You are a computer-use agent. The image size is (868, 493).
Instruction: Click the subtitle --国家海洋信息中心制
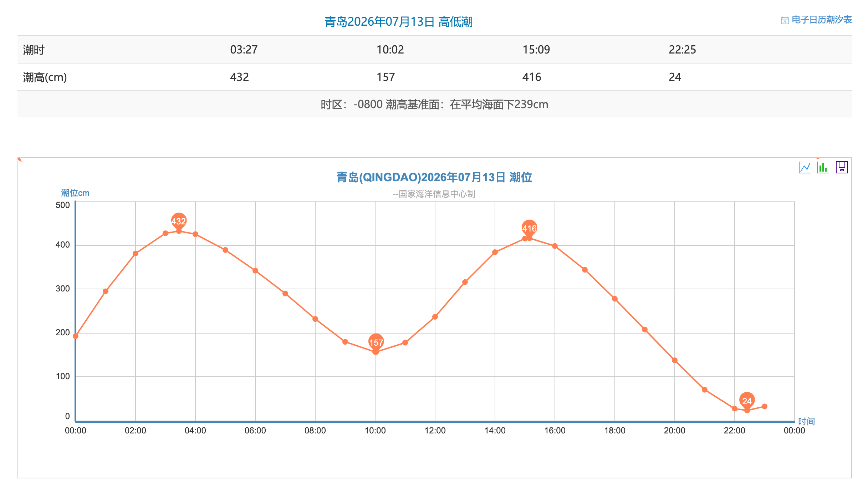[x=434, y=194]
